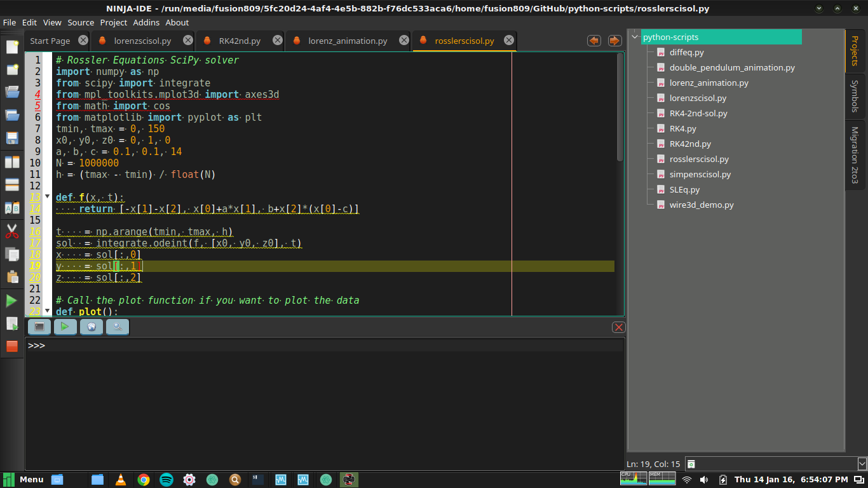The height and width of the screenshot is (488, 868).
Task: Click the New File toolbar icon
Action: tap(12, 46)
